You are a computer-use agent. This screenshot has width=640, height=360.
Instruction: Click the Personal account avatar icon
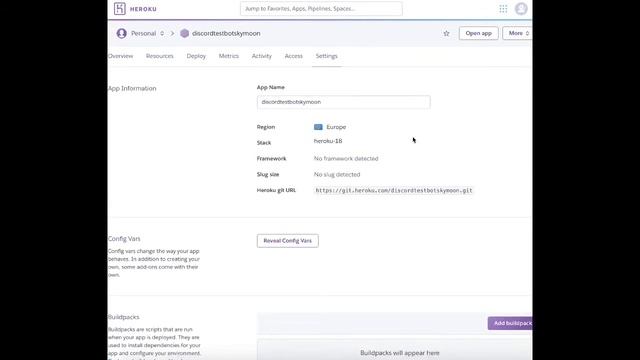point(121,33)
